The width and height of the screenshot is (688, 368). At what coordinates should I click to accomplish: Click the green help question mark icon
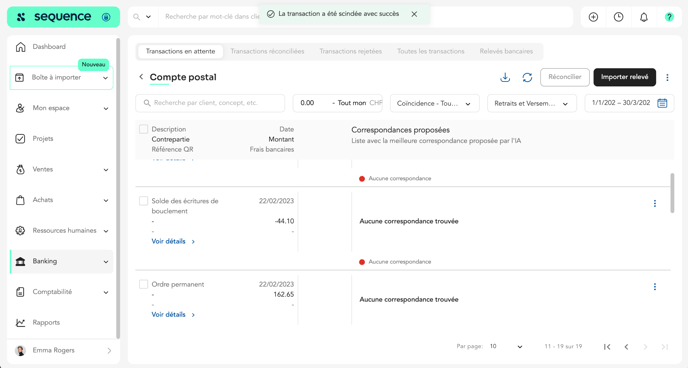669,17
